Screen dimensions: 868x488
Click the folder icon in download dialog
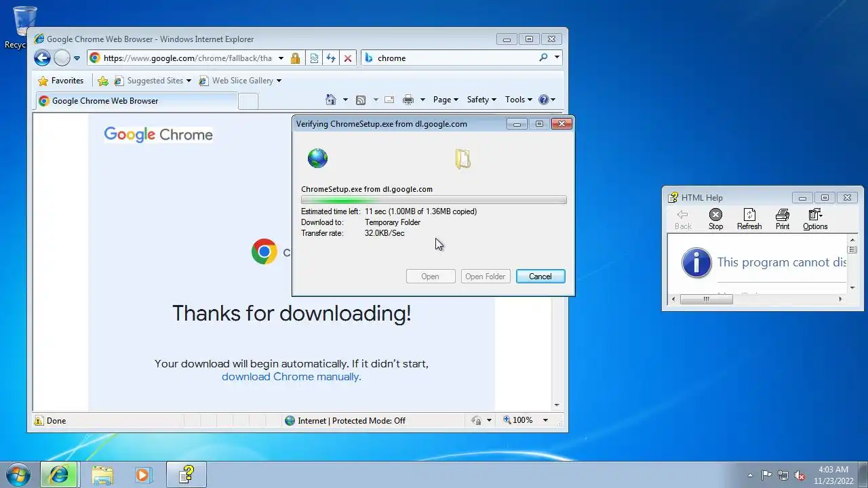462,159
